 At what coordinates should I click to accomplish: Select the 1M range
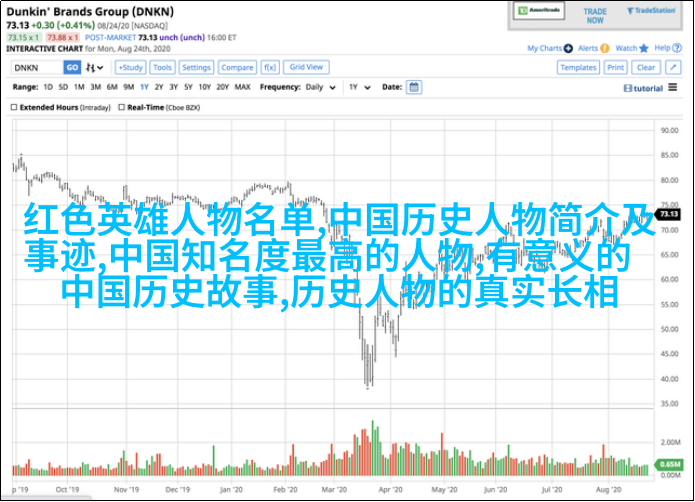79,87
